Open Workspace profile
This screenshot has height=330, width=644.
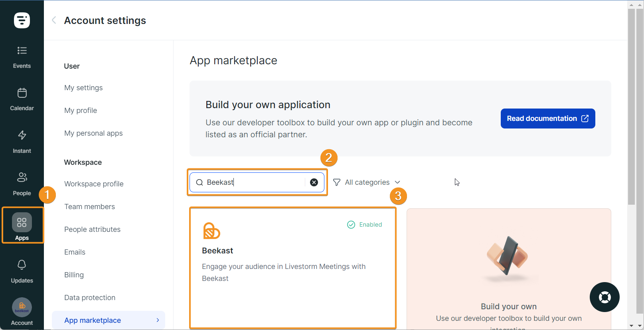pos(94,184)
